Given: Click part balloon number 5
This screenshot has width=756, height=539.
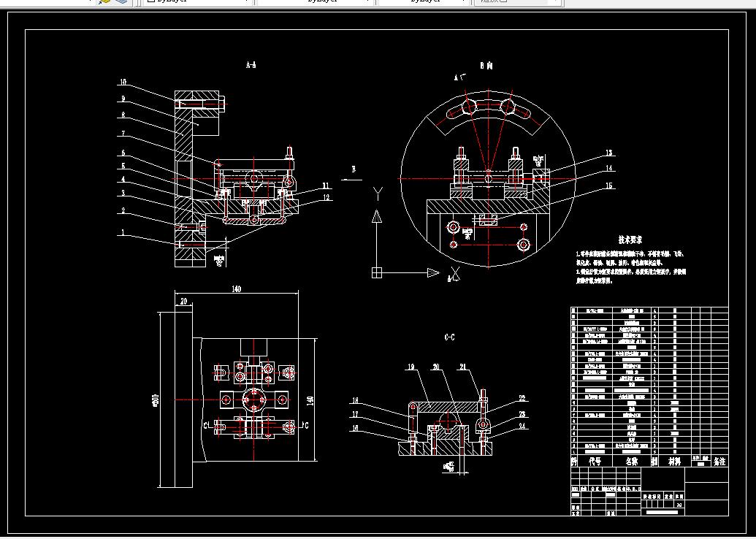Looking at the screenshot, I should (123, 166).
